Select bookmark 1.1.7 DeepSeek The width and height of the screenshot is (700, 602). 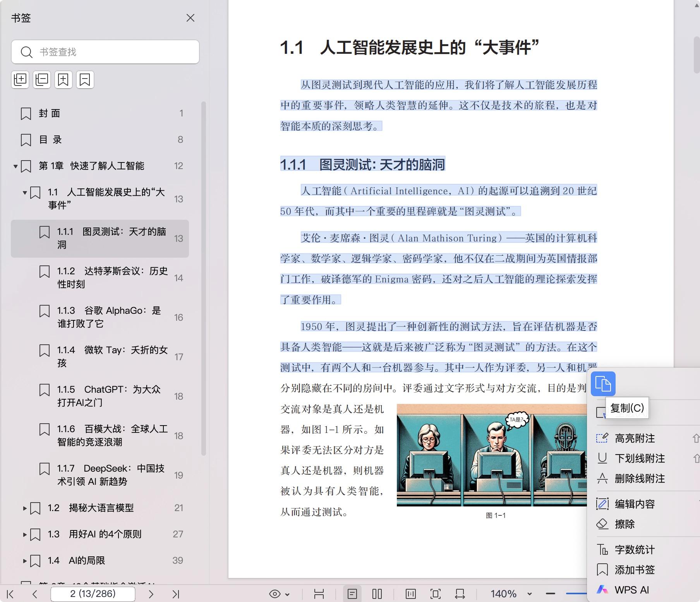click(x=100, y=475)
